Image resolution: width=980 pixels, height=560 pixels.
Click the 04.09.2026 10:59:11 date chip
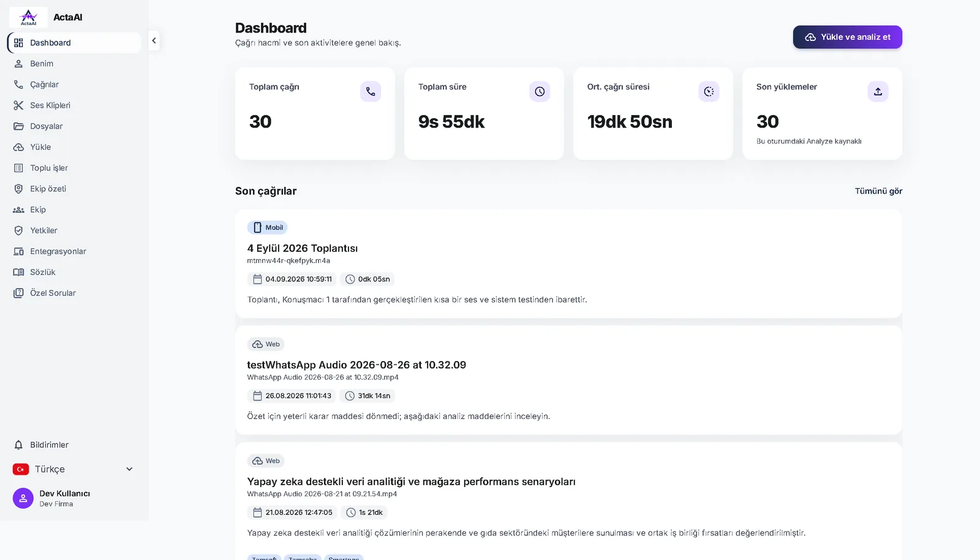point(292,279)
